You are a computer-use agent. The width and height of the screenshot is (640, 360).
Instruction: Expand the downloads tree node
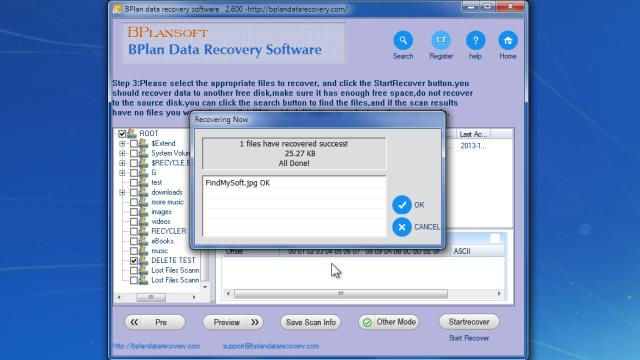122,192
